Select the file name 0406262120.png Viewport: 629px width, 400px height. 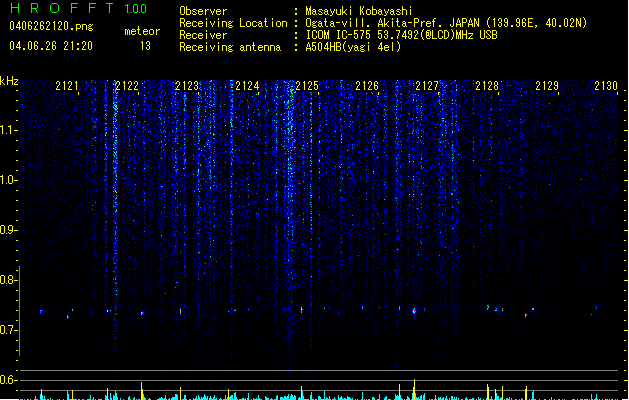(51, 26)
